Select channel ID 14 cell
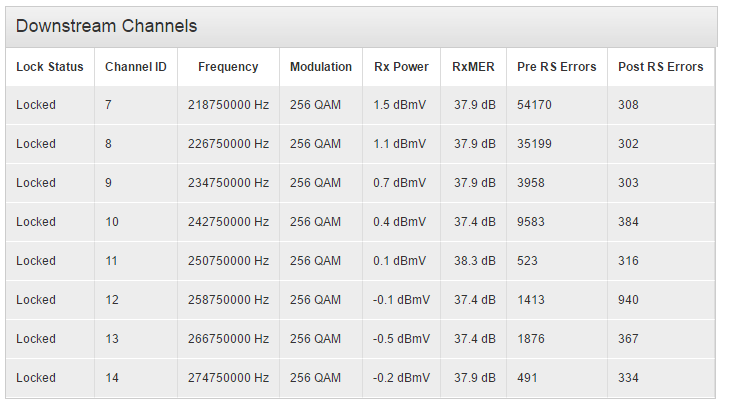730x410 pixels. (135, 378)
